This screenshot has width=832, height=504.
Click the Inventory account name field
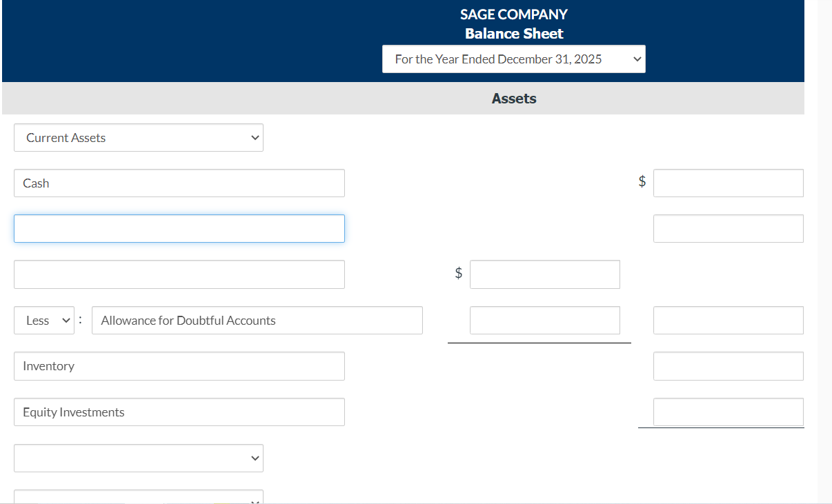[179, 366]
